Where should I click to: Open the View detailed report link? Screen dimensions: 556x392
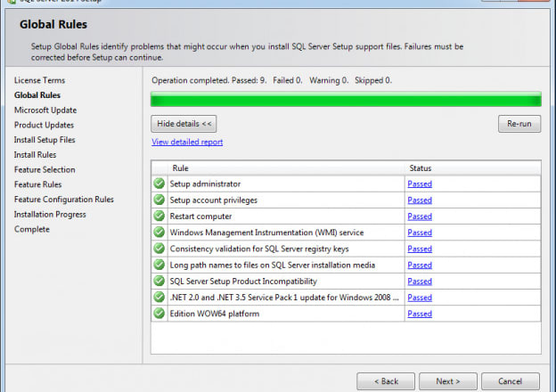[x=187, y=142]
